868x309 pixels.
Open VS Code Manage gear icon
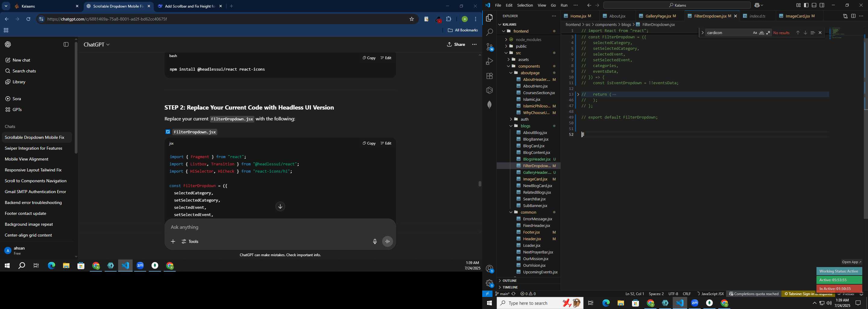(x=489, y=283)
